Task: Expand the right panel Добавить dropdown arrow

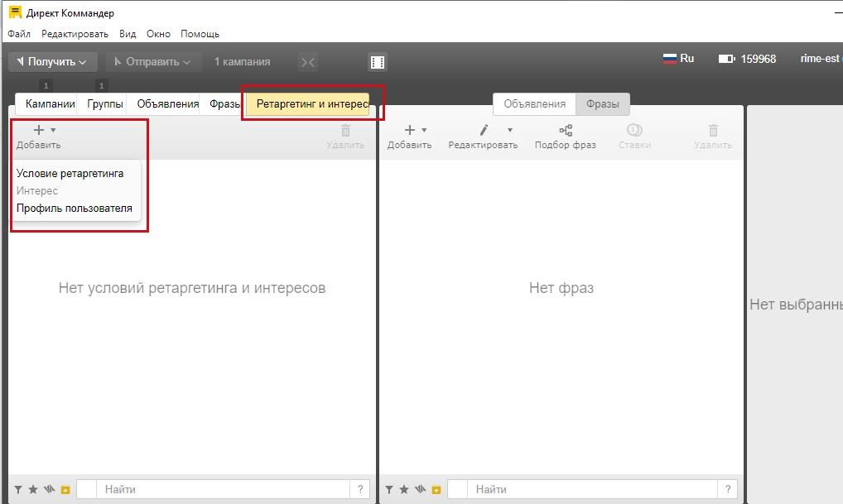Action: (x=424, y=130)
